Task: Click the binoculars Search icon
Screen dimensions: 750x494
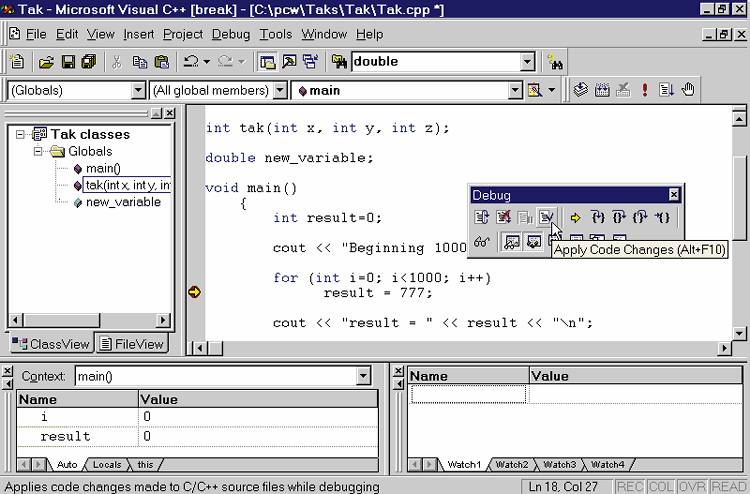Action: [555, 62]
